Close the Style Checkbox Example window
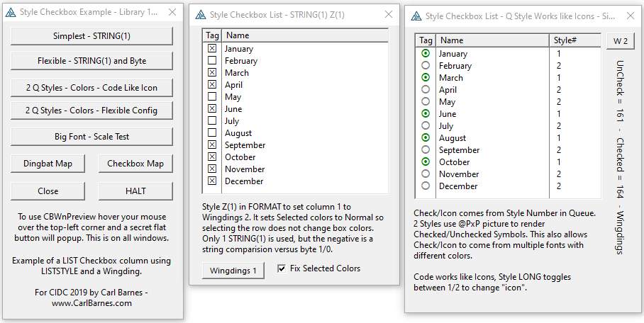644x323 pixels. (x=172, y=13)
